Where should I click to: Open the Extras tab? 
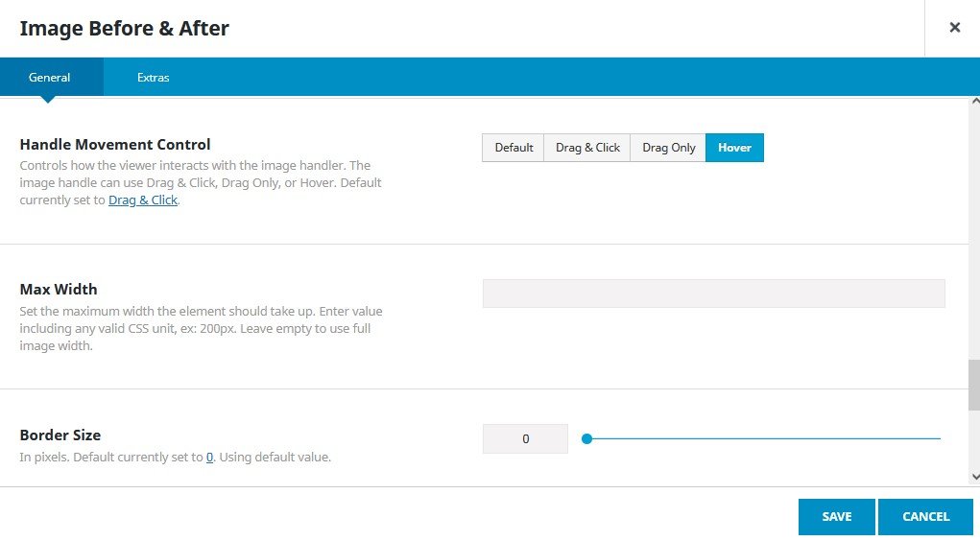[x=153, y=78]
